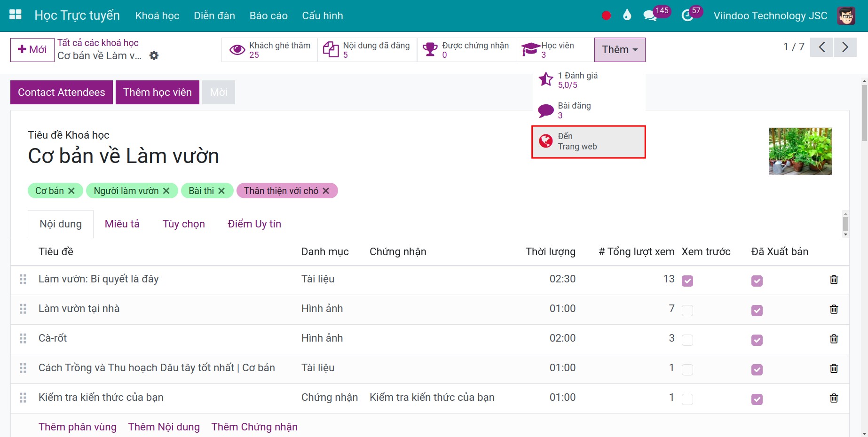The height and width of the screenshot is (437, 868).
Task: Open the gear actions menu beside breadcrumb
Action: coord(154,55)
